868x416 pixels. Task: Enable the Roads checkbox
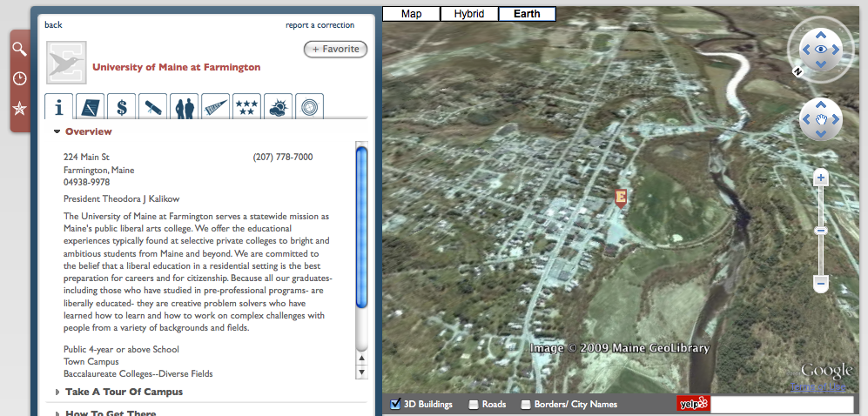coord(474,405)
